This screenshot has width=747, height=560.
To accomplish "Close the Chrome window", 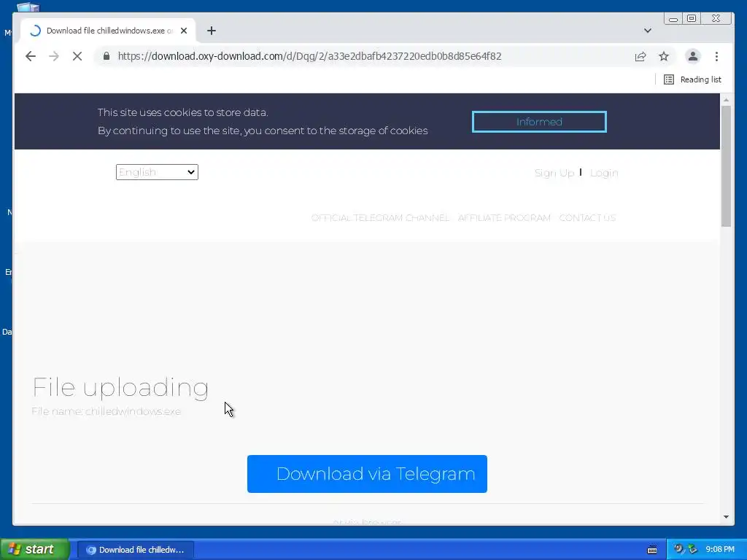I will click(x=716, y=18).
